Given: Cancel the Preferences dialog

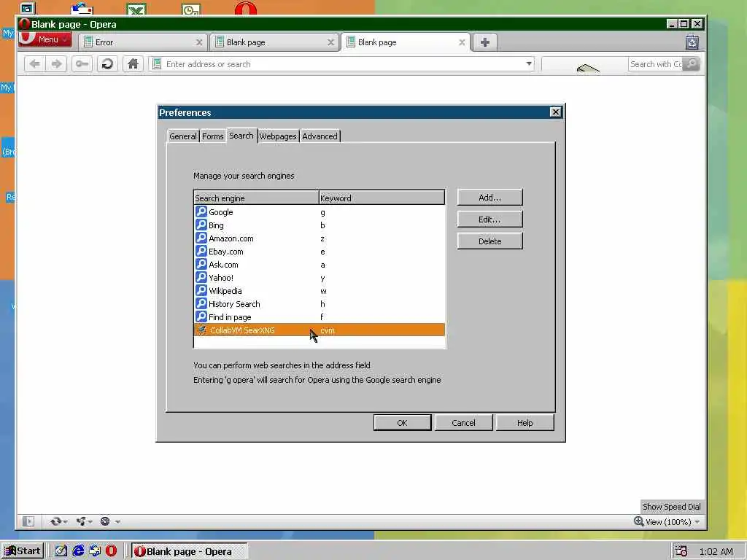Looking at the screenshot, I should (x=463, y=422).
